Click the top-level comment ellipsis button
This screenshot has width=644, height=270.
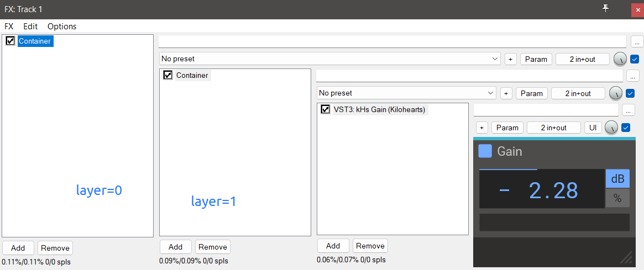(637, 42)
